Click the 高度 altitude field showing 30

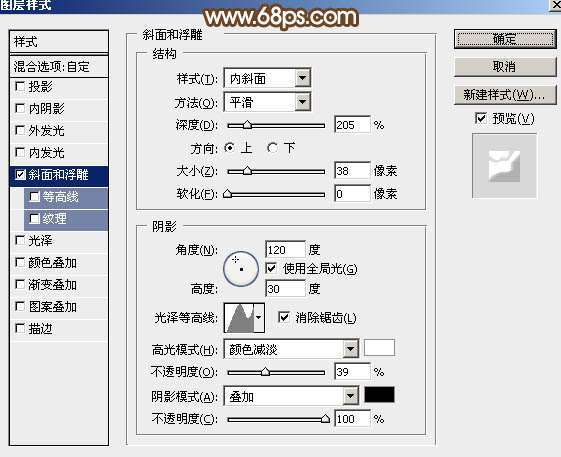pos(285,288)
